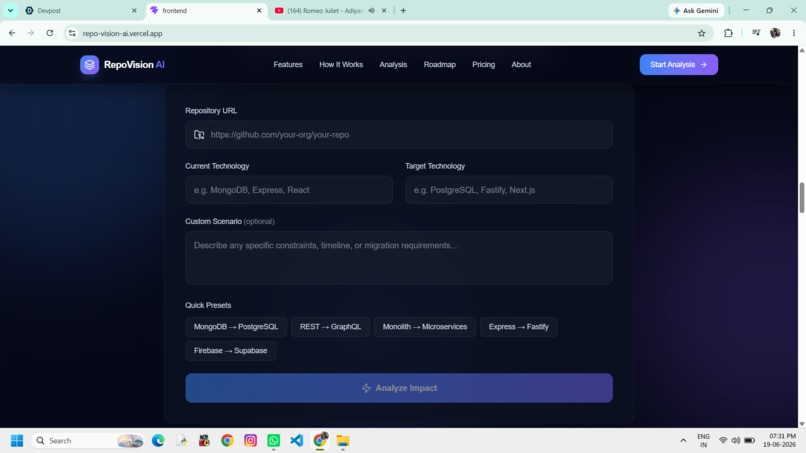
Task: Open a new browser tab
Action: point(404,10)
